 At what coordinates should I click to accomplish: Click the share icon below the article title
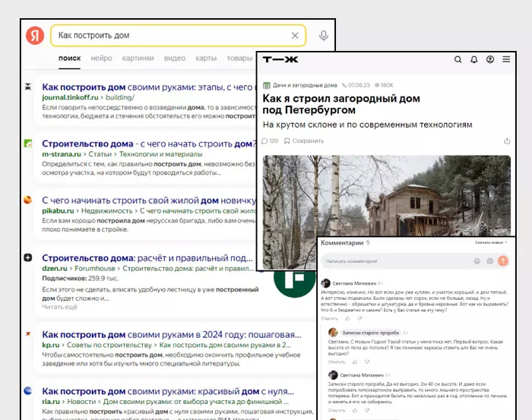tap(507, 141)
